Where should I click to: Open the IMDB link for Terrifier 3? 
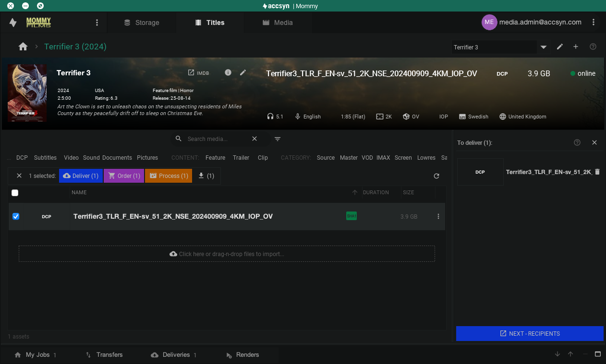(x=198, y=73)
